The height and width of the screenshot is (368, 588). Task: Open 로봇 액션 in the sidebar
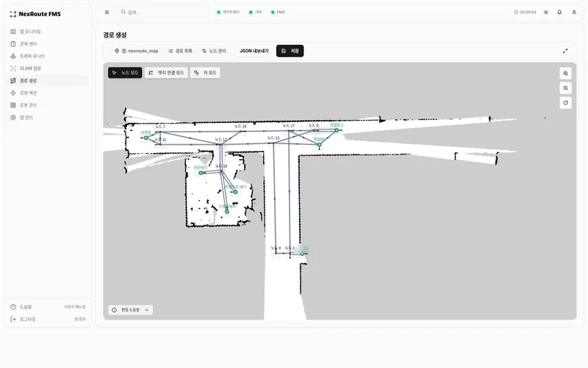point(47,93)
